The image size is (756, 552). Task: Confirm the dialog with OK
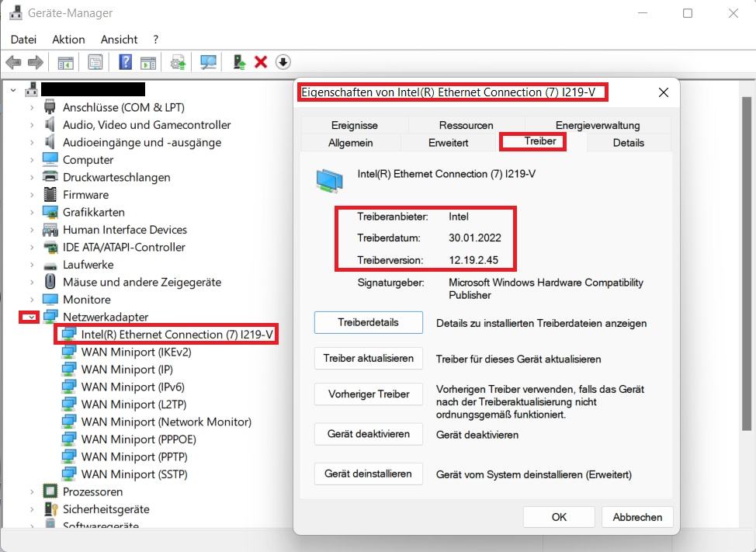(x=559, y=517)
